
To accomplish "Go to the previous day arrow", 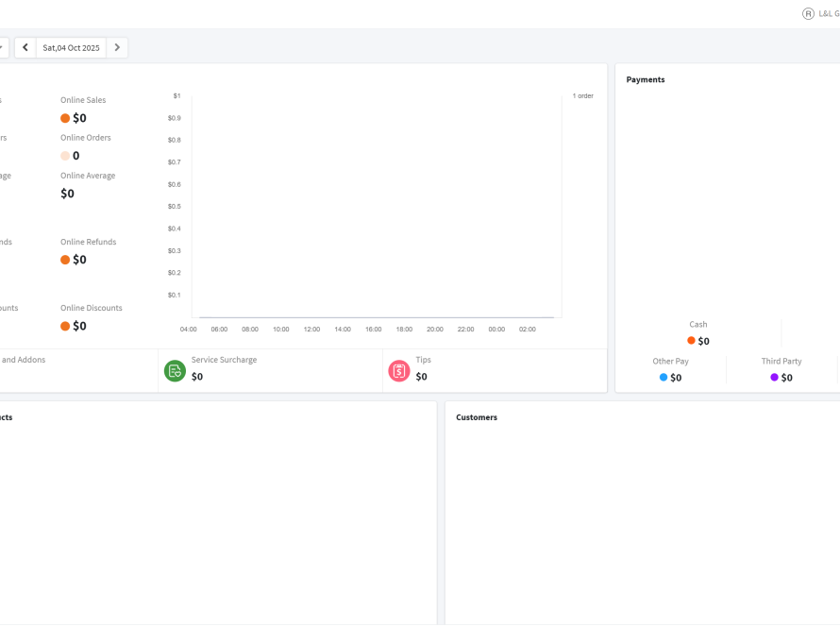I will pos(25,47).
